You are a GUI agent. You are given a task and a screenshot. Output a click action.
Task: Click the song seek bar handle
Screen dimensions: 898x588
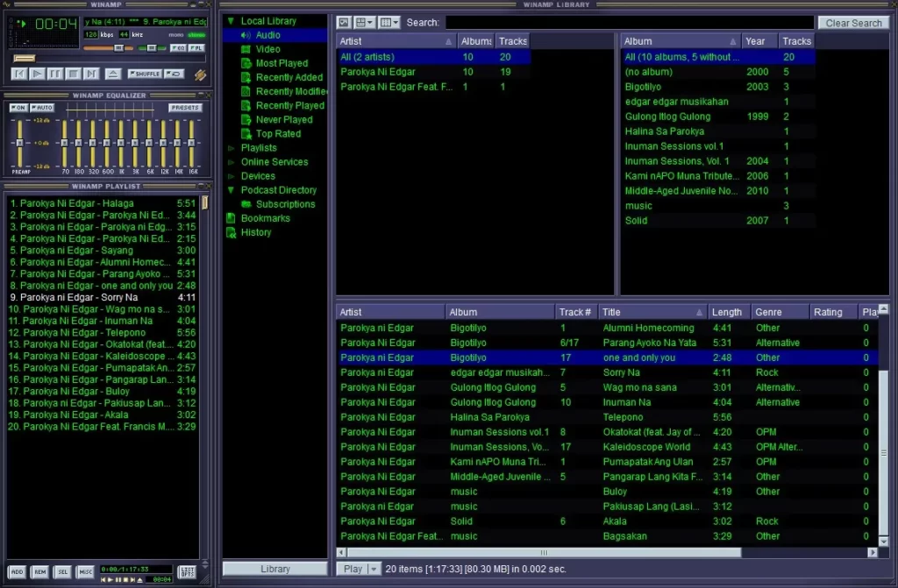point(24,59)
